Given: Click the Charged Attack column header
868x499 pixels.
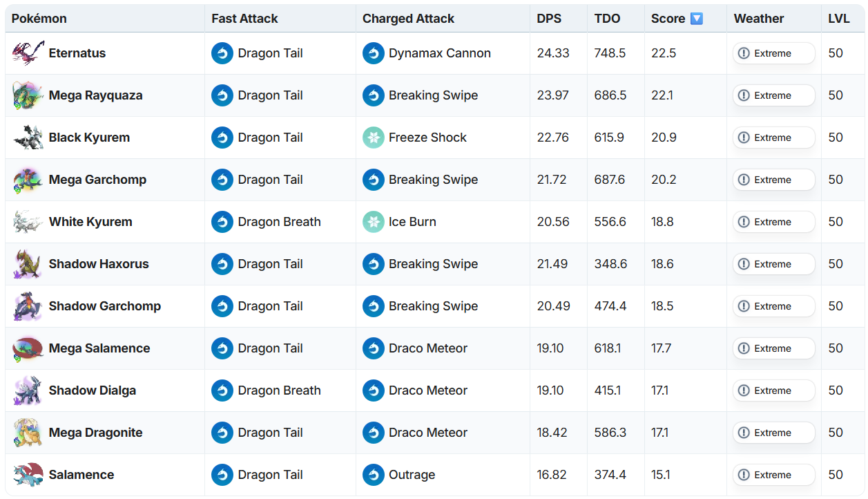Looking at the screenshot, I should (408, 19).
